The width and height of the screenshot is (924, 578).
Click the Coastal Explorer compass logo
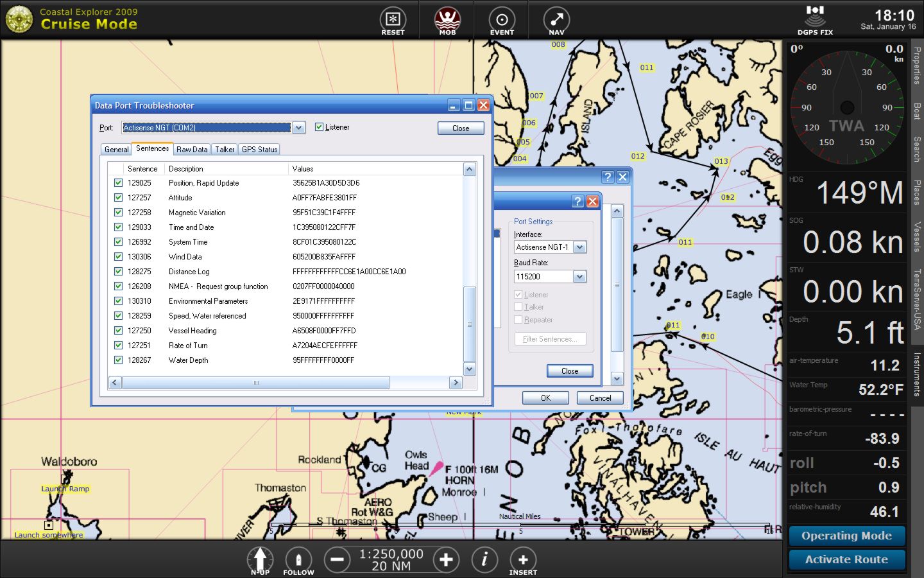click(x=19, y=19)
